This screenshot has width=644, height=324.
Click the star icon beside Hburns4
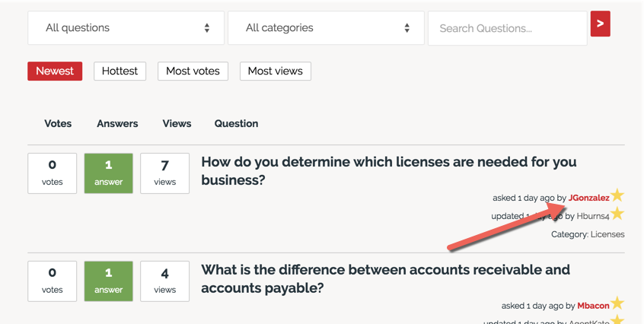click(x=617, y=214)
